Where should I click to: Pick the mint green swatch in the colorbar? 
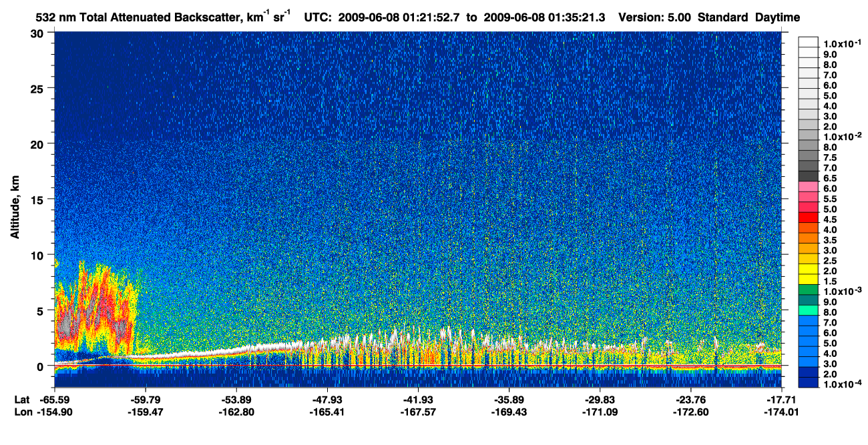tap(809, 310)
